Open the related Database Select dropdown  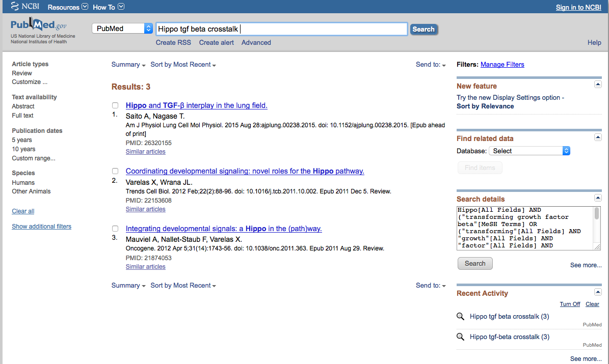[529, 151]
